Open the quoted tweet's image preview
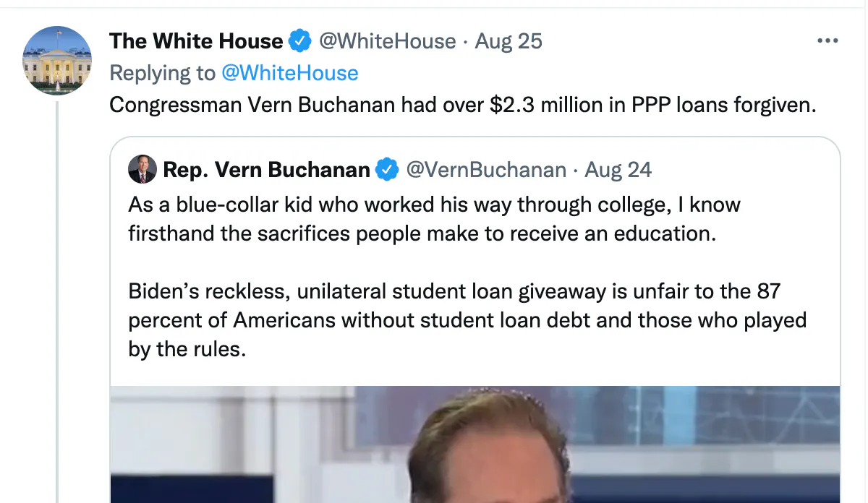Image resolution: width=868 pixels, height=503 pixels. pyautogui.click(x=475, y=444)
